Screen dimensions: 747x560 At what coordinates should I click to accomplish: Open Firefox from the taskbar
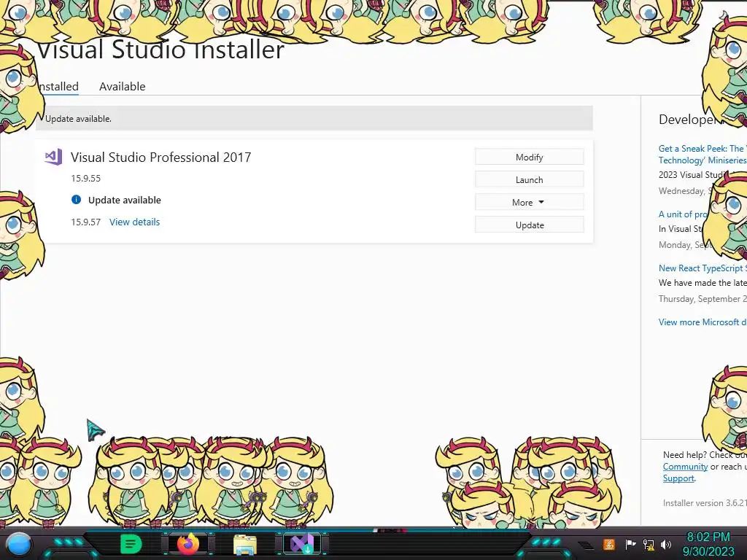(188, 544)
